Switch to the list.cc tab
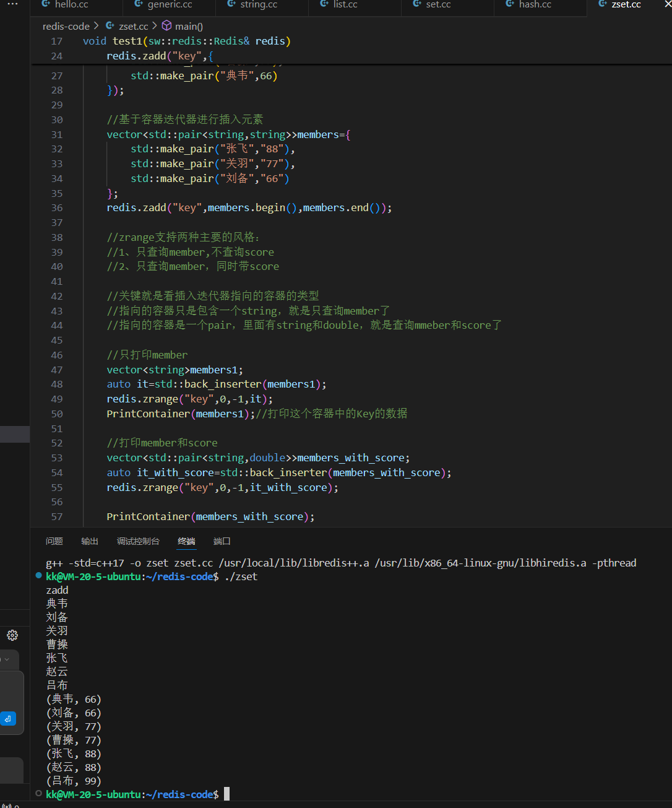 coord(345,4)
